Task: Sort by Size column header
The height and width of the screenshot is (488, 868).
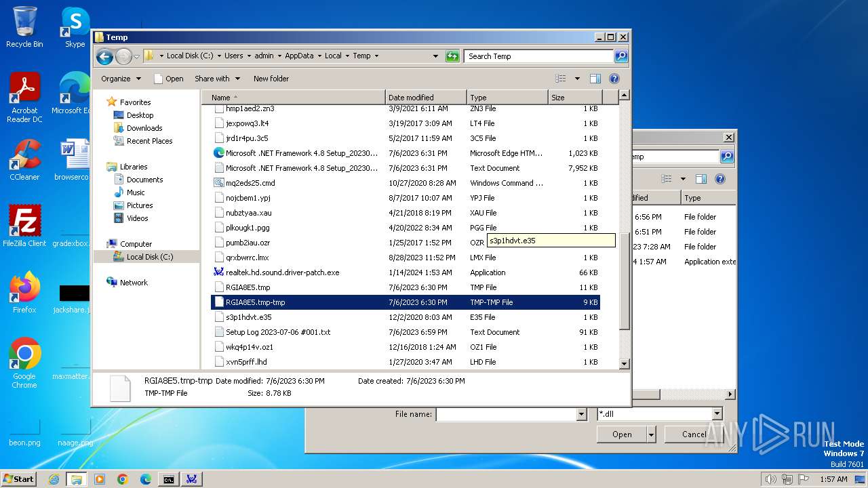Action: [574, 98]
